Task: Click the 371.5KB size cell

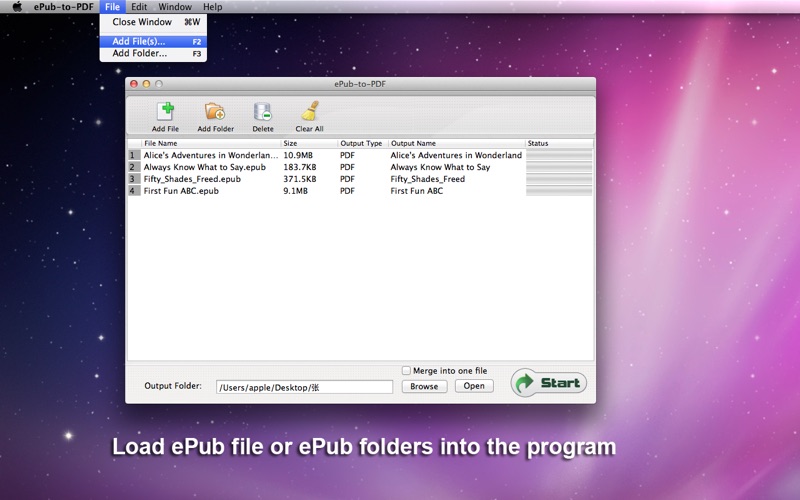Action: (x=300, y=179)
